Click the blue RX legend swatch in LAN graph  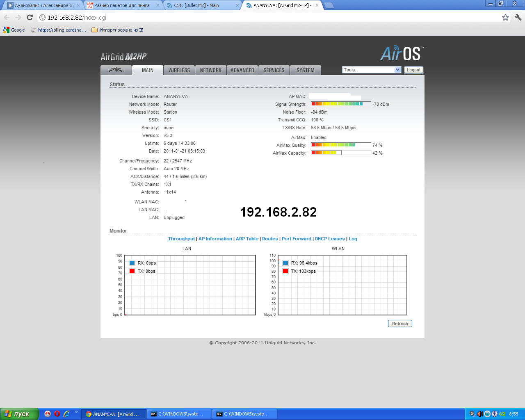pos(132,263)
